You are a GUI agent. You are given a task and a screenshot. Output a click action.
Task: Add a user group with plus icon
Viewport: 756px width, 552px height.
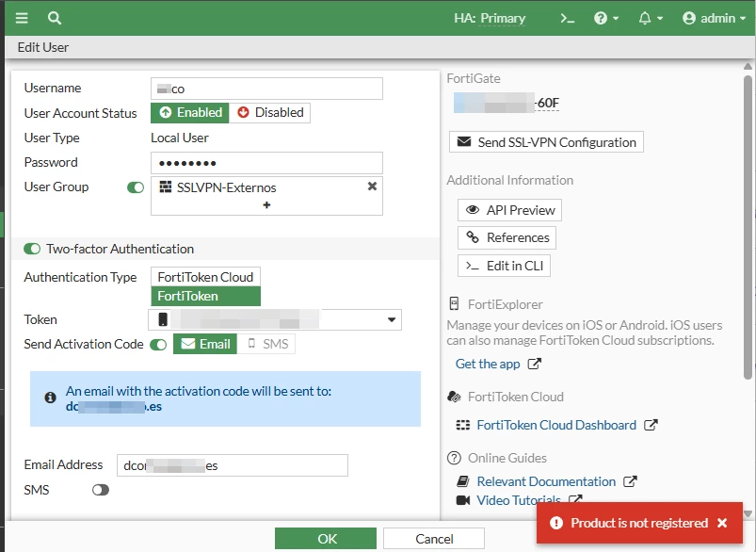click(266, 205)
